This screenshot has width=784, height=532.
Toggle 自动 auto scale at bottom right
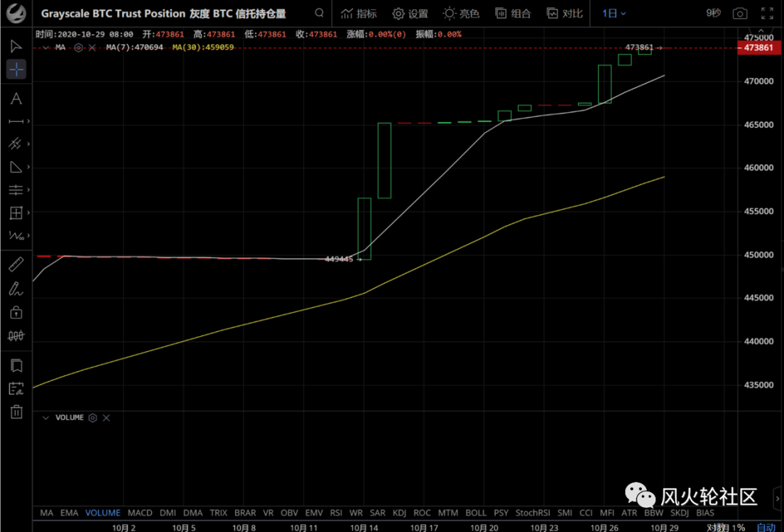[766, 527]
